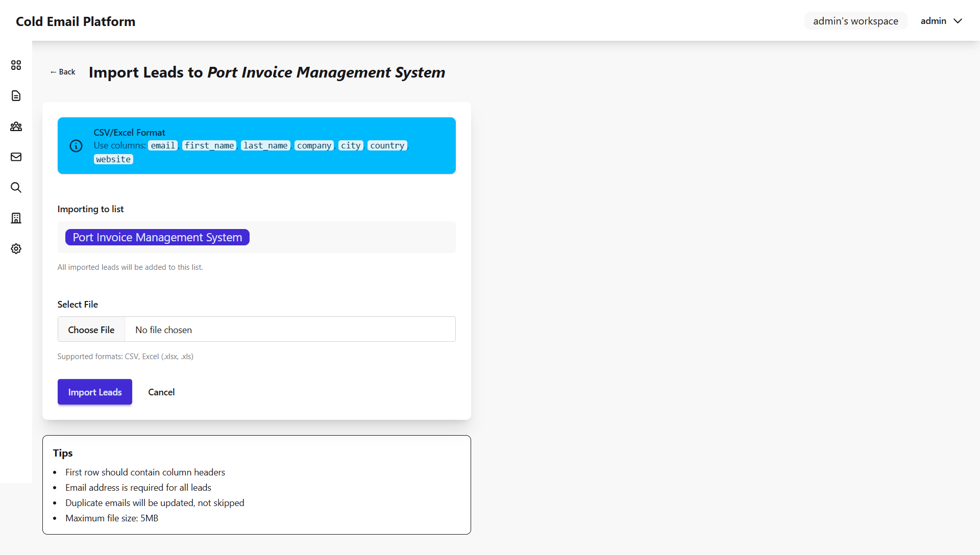Click the 'Tips' heading
The width and height of the screenshot is (980, 555).
click(63, 453)
